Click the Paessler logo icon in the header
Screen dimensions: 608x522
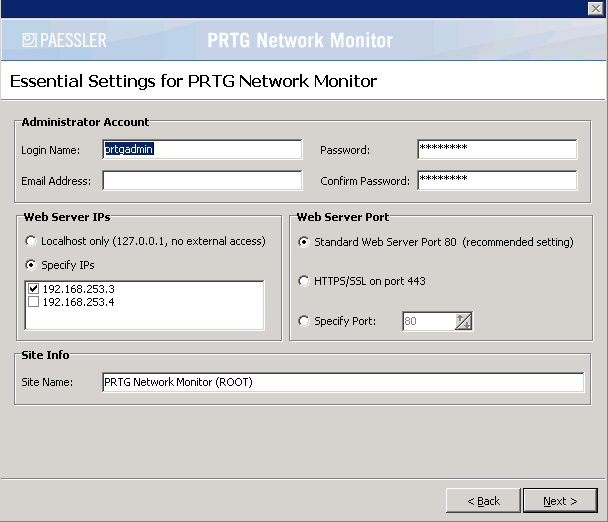click(29, 40)
